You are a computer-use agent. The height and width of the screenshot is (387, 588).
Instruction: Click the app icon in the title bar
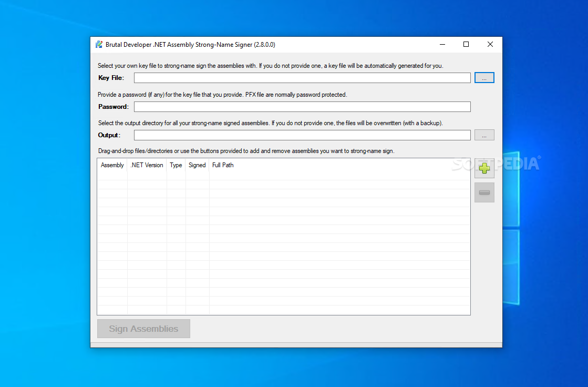click(x=99, y=44)
